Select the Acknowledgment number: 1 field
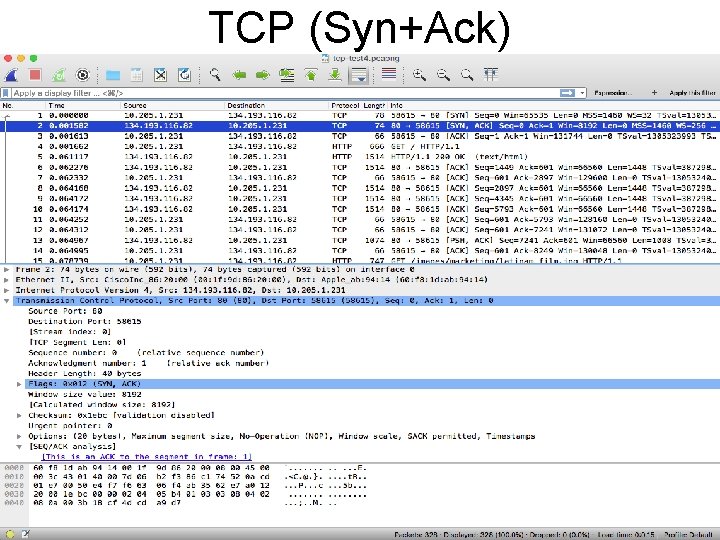The height and width of the screenshot is (540, 720). pos(148,363)
